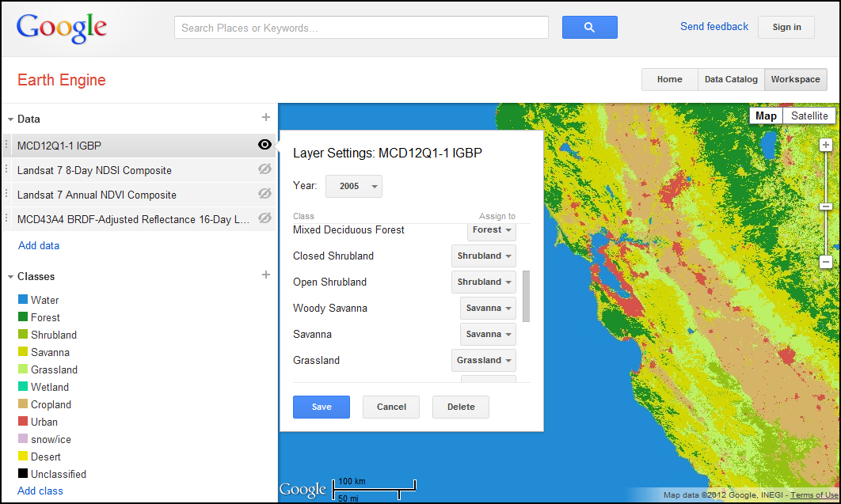Cancel the layer settings dialog
Viewport: 841px width, 504px height.
pos(391,407)
